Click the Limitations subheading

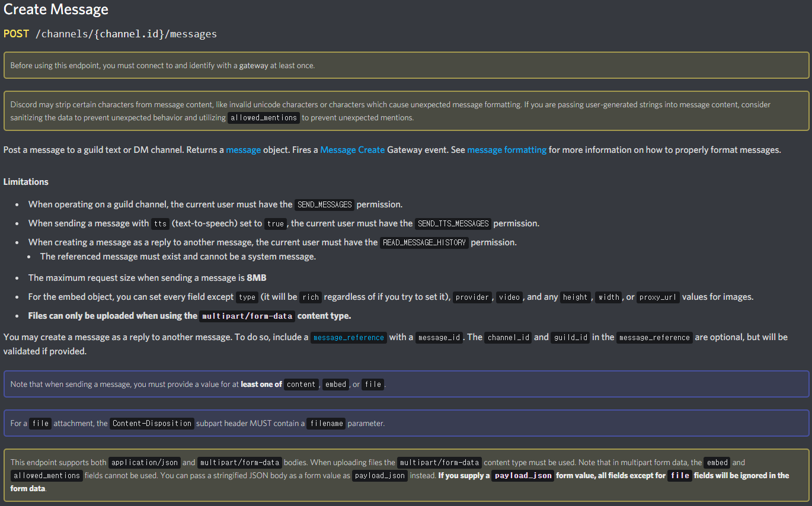coord(26,182)
